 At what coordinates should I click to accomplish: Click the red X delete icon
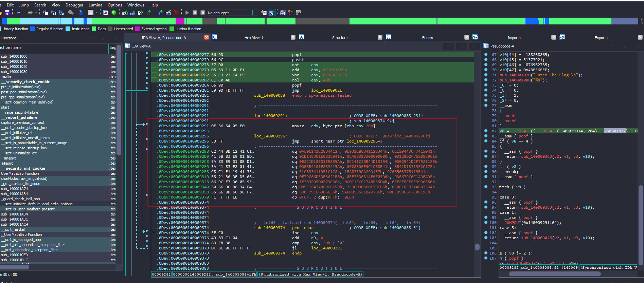(176, 13)
